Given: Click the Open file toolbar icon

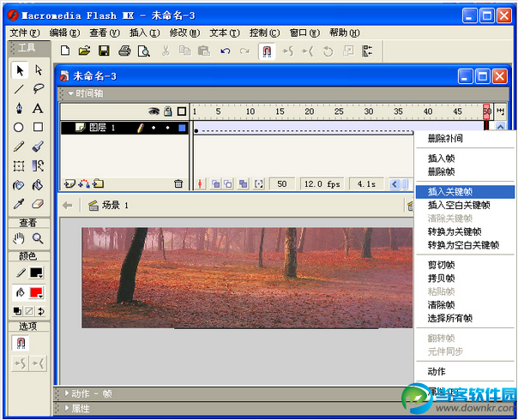Looking at the screenshot, I should [84, 51].
